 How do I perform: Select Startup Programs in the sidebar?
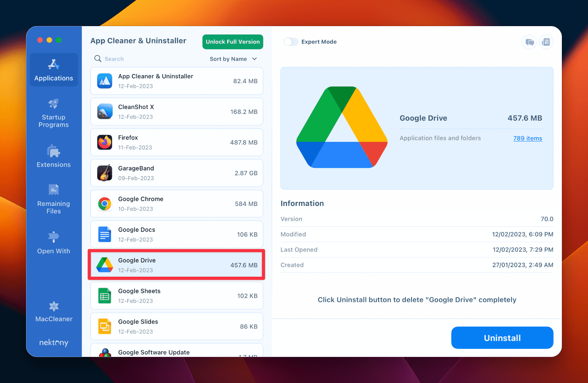pos(54,113)
